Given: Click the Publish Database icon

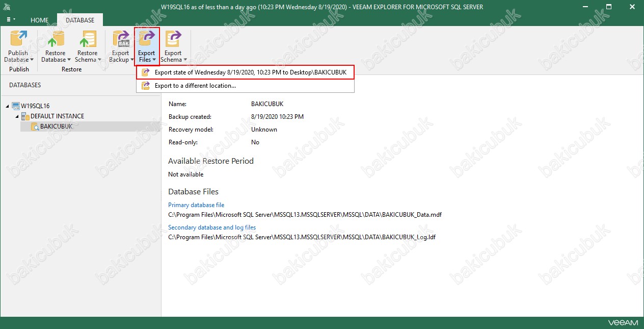Looking at the screenshot, I should coord(18,39).
